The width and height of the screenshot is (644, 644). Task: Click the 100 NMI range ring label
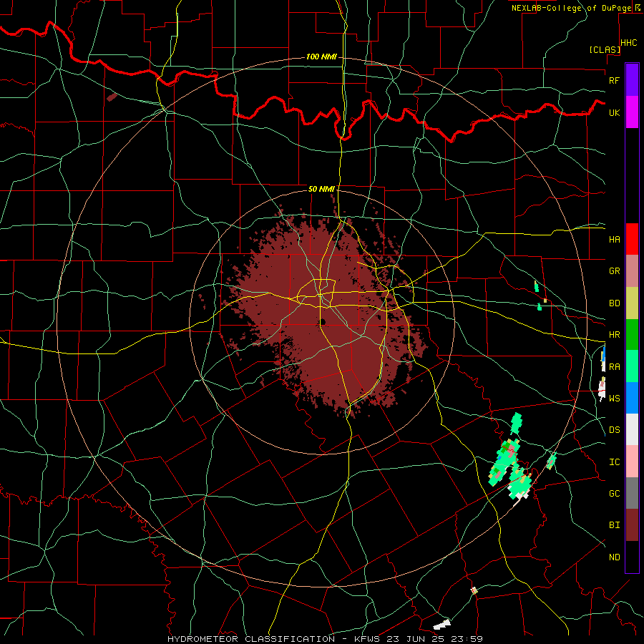[321, 57]
